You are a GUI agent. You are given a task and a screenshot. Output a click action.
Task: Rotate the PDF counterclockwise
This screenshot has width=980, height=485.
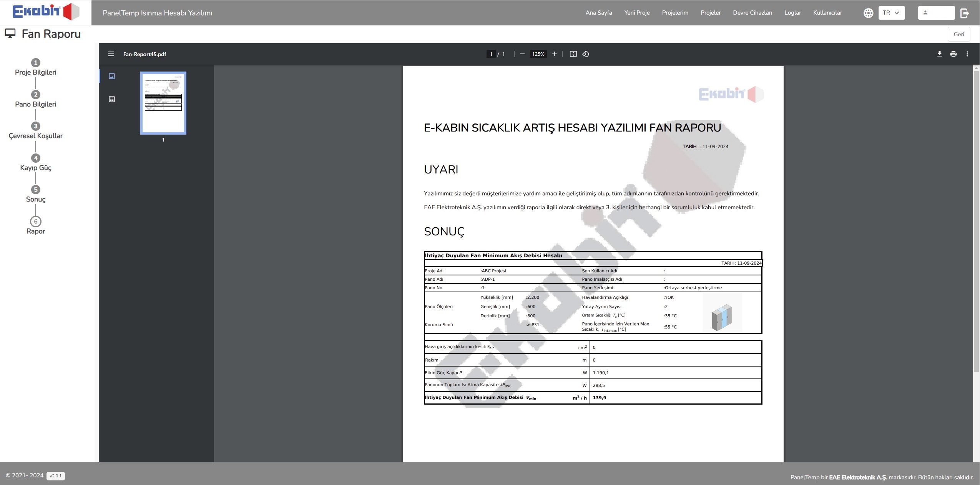586,54
